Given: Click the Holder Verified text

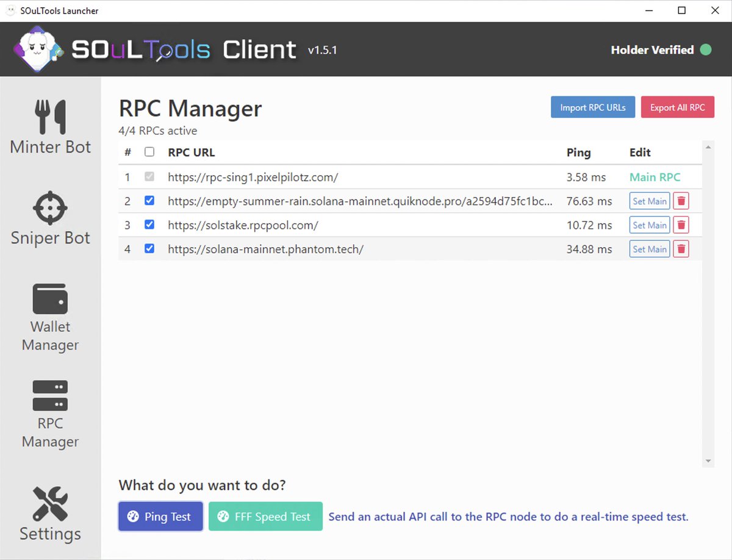Looking at the screenshot, I should (x=652, y=50).
